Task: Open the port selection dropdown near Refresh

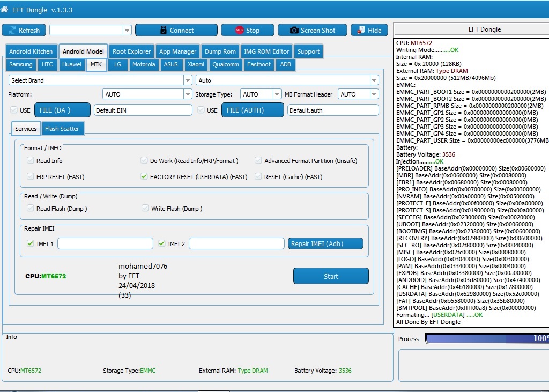Action: (x=127, y=30)
